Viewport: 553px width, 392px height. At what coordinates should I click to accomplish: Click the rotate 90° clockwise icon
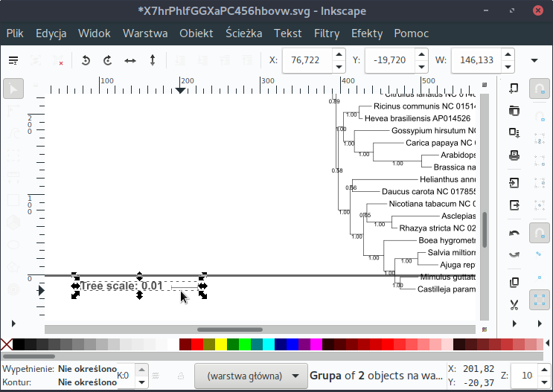point(108,60)
